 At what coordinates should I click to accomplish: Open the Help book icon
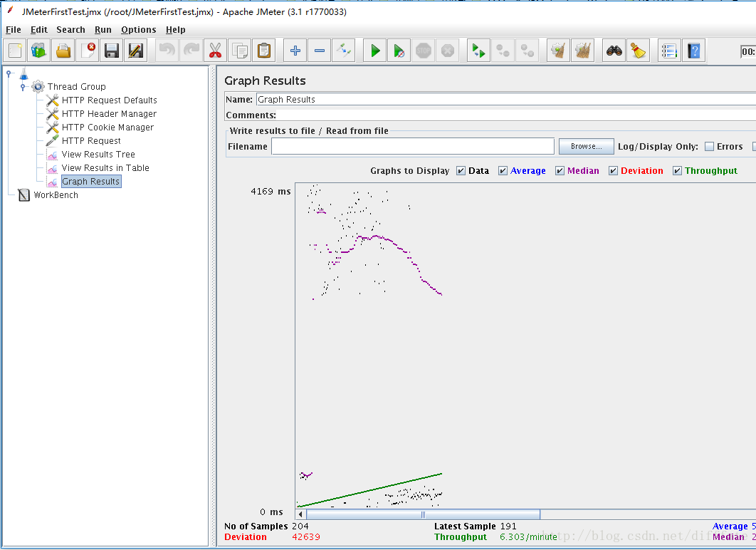(694, 51)
